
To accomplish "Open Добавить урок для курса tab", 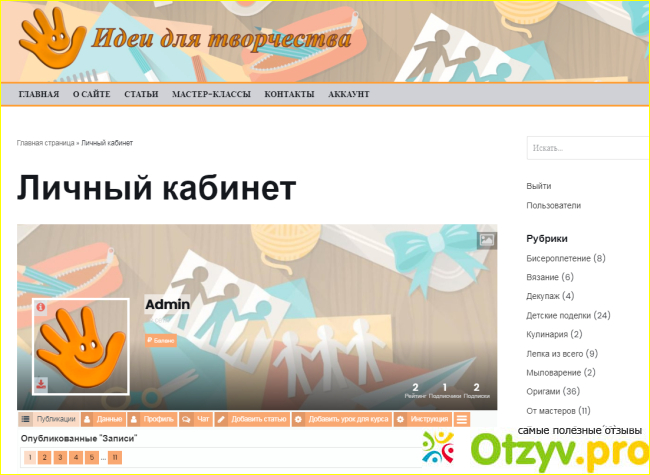I will pos(342,419).
